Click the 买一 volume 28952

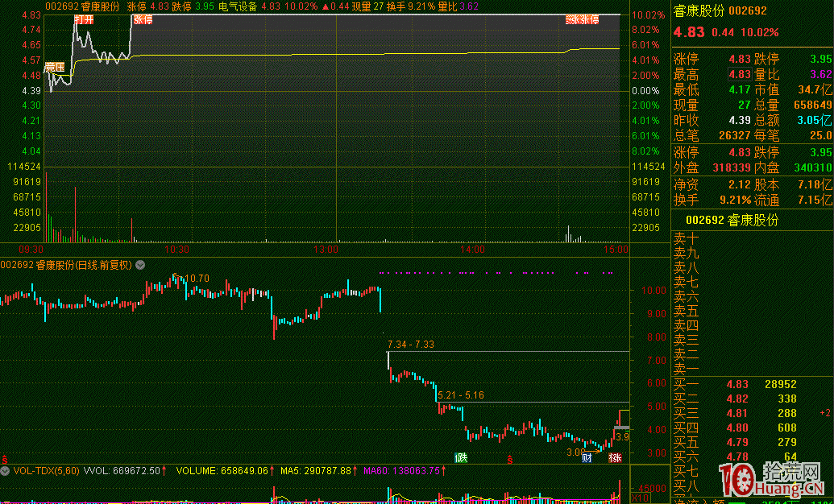pyautogui.click(x=780, y=384)
